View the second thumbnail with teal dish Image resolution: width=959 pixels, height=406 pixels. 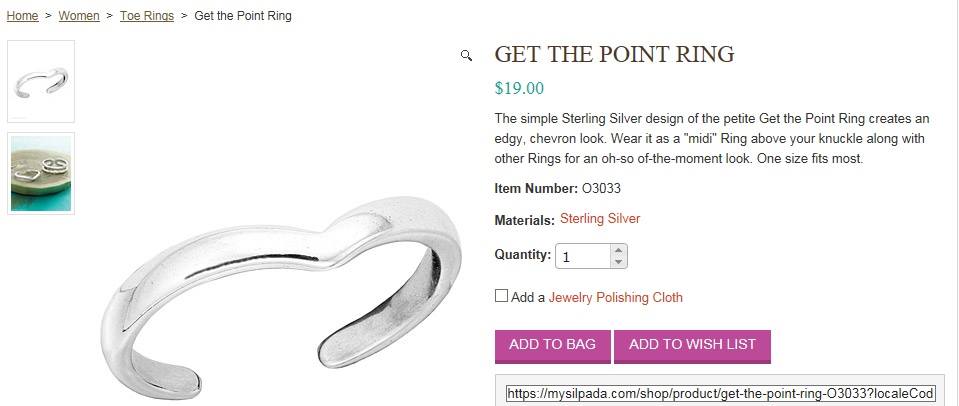pyautogui.click(x=41, y=174)
